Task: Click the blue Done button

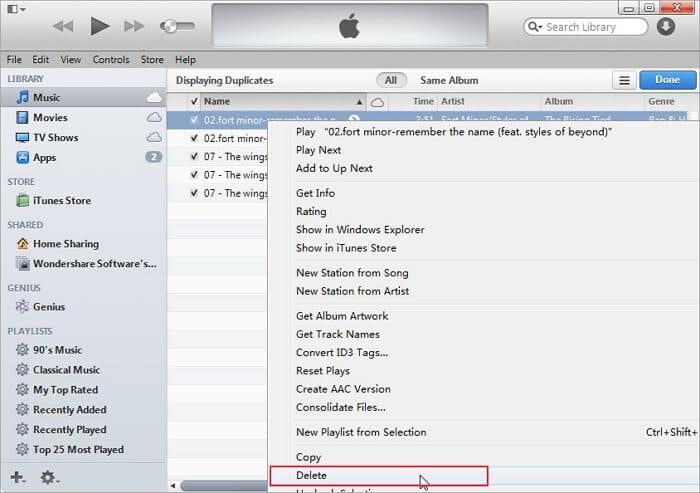Action: [667, 80]
